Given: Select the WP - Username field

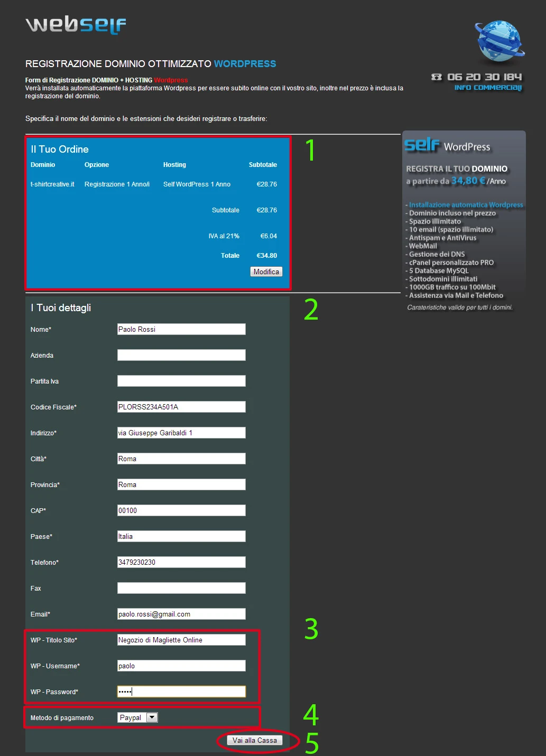Looking at the screenshot, I should 181,666.
